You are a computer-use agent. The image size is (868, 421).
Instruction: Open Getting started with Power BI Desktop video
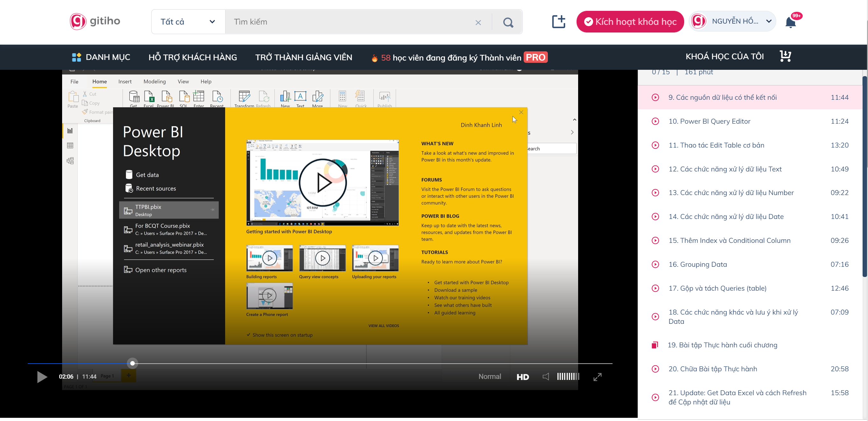pos(322,182)
